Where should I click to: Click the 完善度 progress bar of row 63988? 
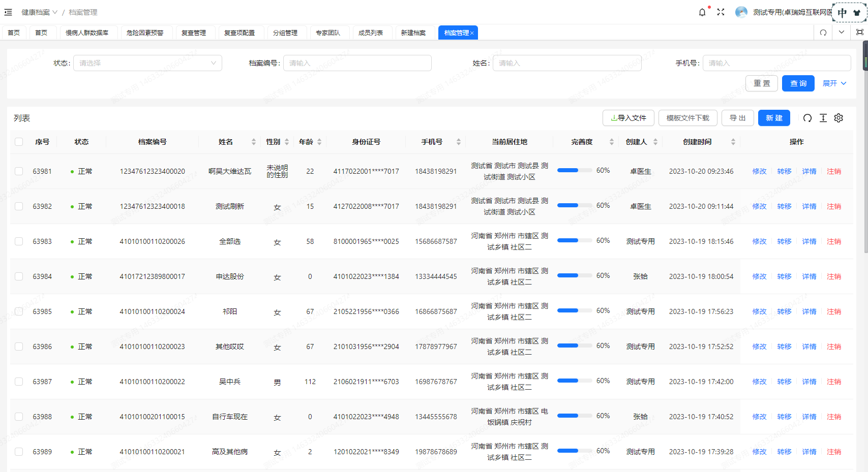point(575,416)
